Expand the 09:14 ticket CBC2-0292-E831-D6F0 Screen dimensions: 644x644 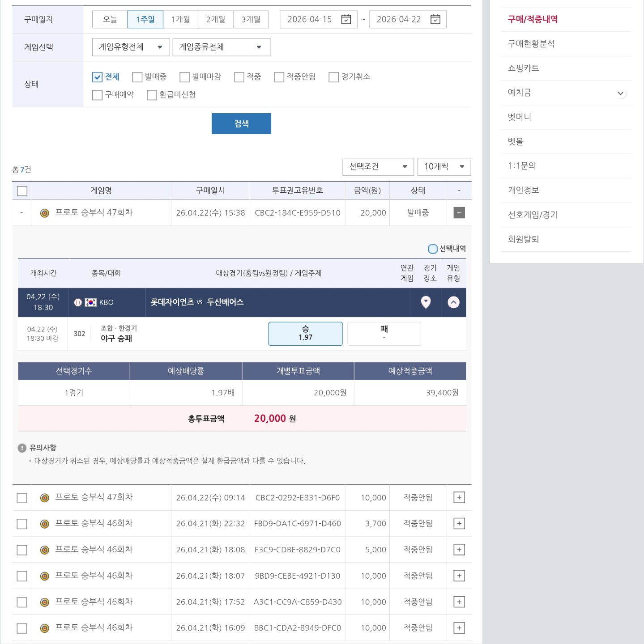tap(459, 497)
